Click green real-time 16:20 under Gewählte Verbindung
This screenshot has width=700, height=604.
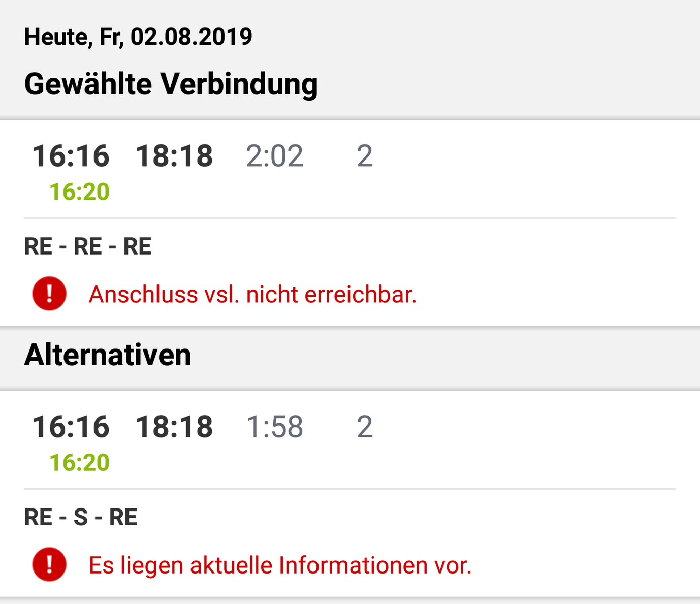coord(79,192)
